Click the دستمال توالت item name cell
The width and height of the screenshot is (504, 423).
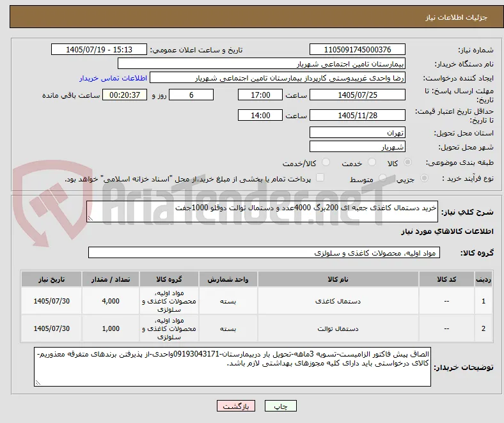[338, 328]
